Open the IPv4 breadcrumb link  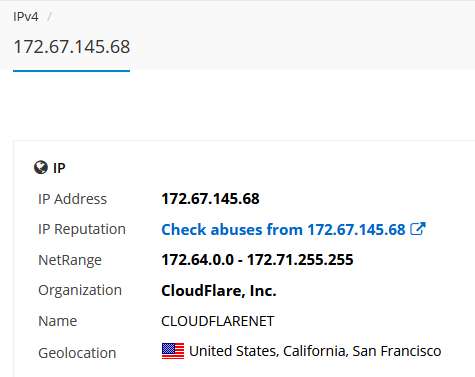click(x=26, y=17)
